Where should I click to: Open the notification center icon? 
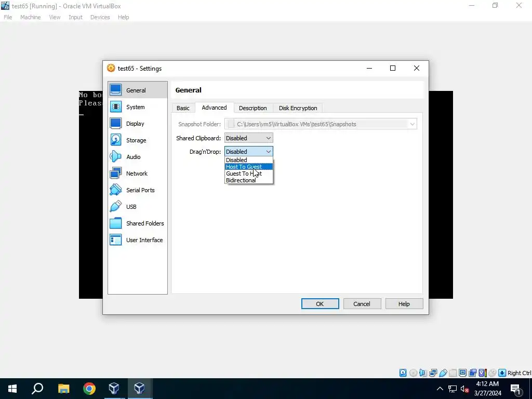point(515,389)
